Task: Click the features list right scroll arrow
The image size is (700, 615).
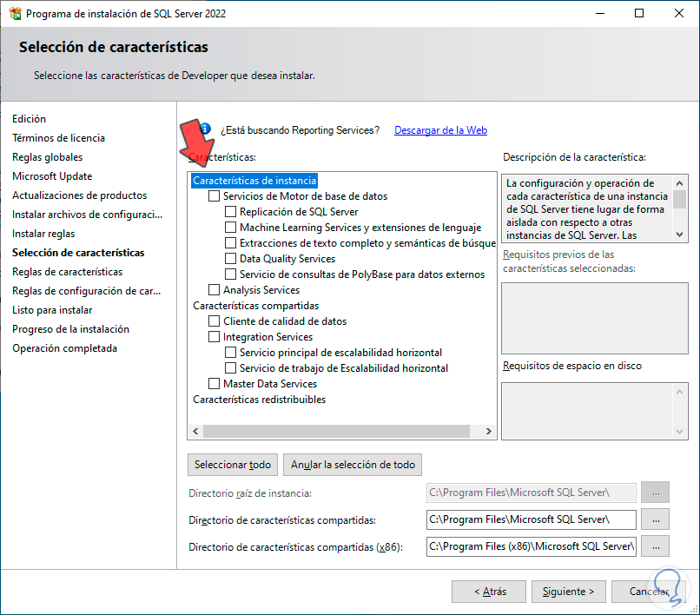Action: coord(489,431)
